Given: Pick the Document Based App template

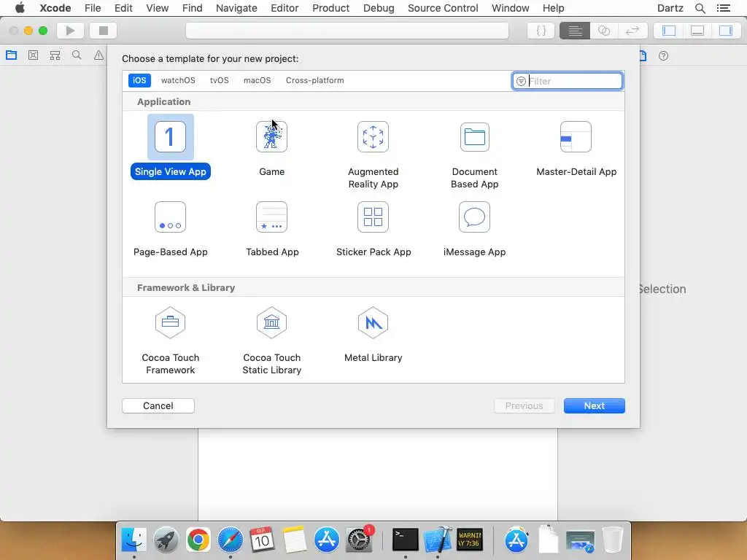Looking at the screenshot, I should point(474,155).
